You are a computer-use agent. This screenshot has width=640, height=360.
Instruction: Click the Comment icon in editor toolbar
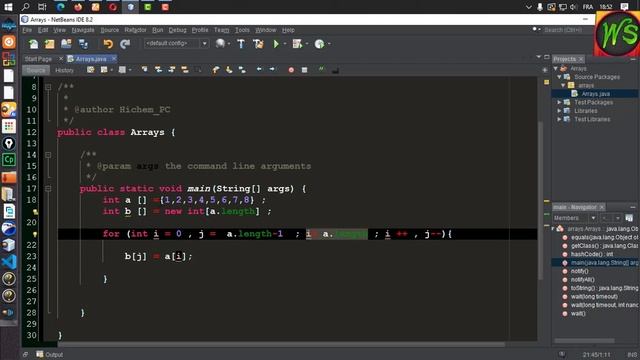click(x=322, y=69)
